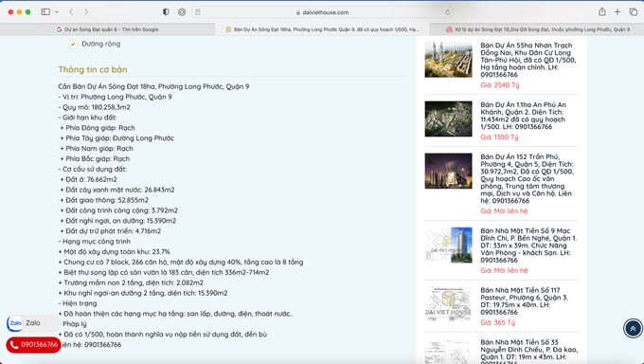The height and width of the screenshot is (364, 644).
Task: Open the Share button
Action: (x=602, y=12)
